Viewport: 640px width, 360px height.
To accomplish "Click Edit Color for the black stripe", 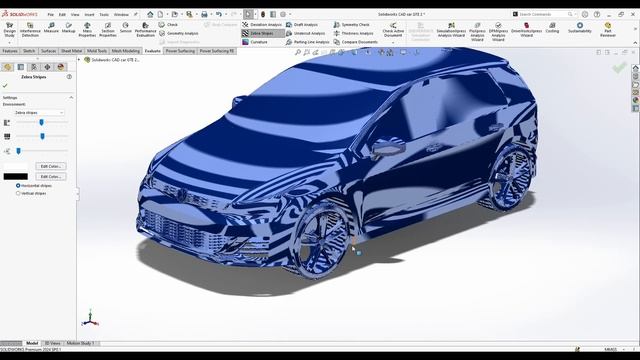I will tap(51, 176).
